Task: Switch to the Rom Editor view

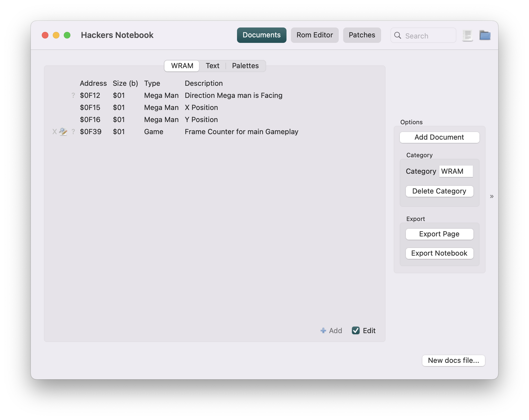Action: [x=315, y=35]
